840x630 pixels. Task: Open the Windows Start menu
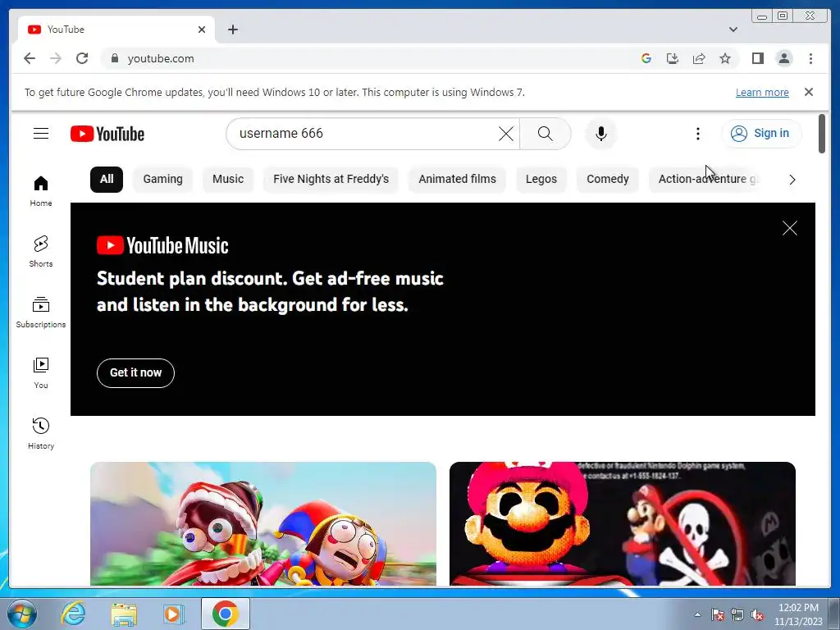coord(22,614)
